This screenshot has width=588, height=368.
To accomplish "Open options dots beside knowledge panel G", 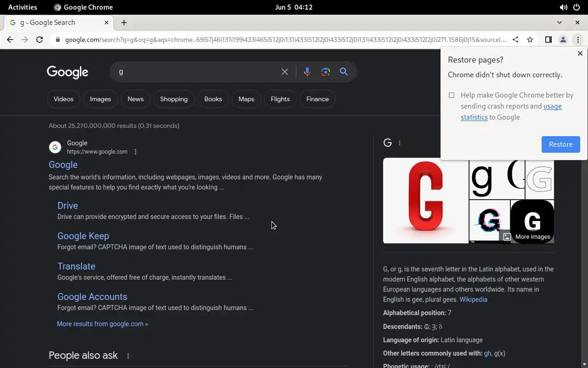I will point(400,143).
